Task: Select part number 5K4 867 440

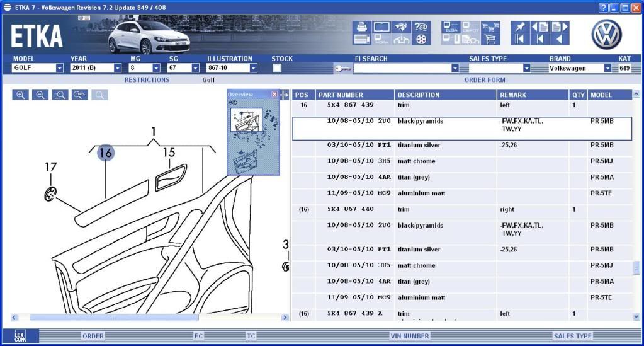Action: coord(351,209)
